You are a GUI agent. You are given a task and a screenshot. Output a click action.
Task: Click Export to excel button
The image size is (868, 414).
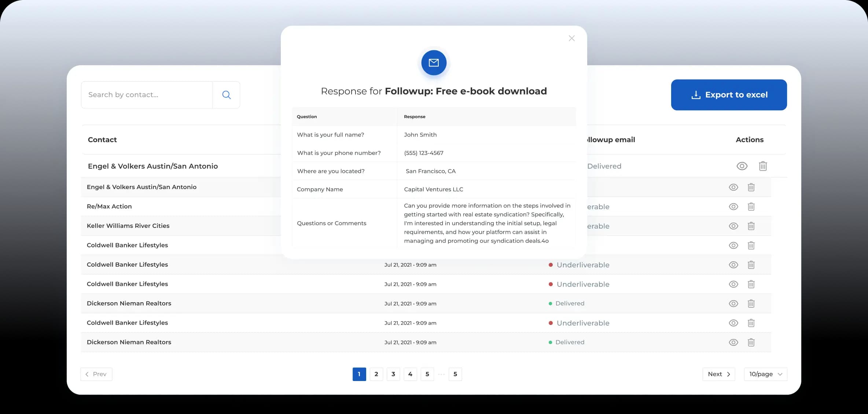point(729,95)
